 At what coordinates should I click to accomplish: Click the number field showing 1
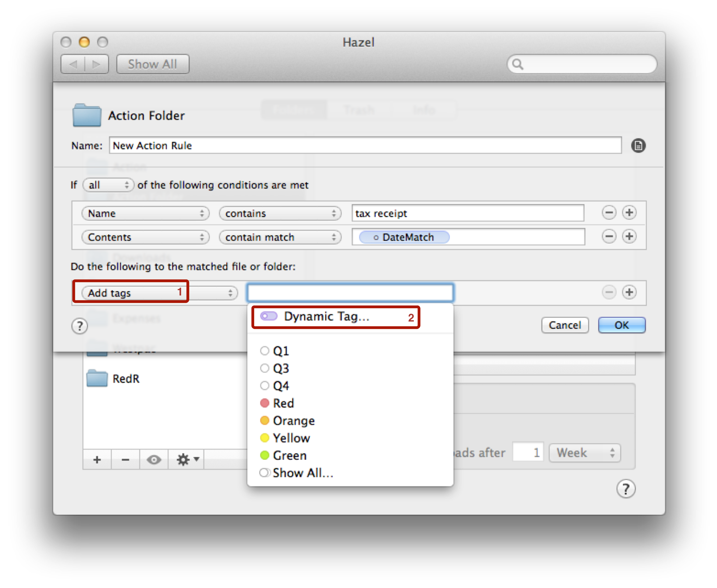coord(528,452)
